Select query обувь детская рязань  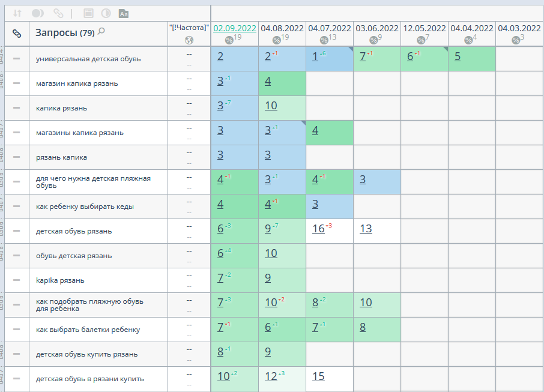point(73,256)
